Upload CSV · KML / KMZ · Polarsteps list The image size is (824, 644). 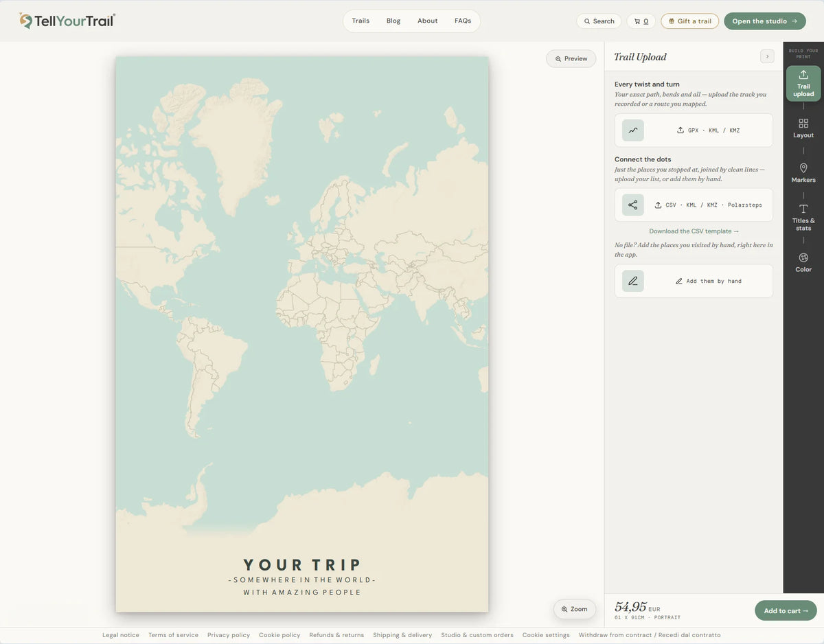[694, 205]
